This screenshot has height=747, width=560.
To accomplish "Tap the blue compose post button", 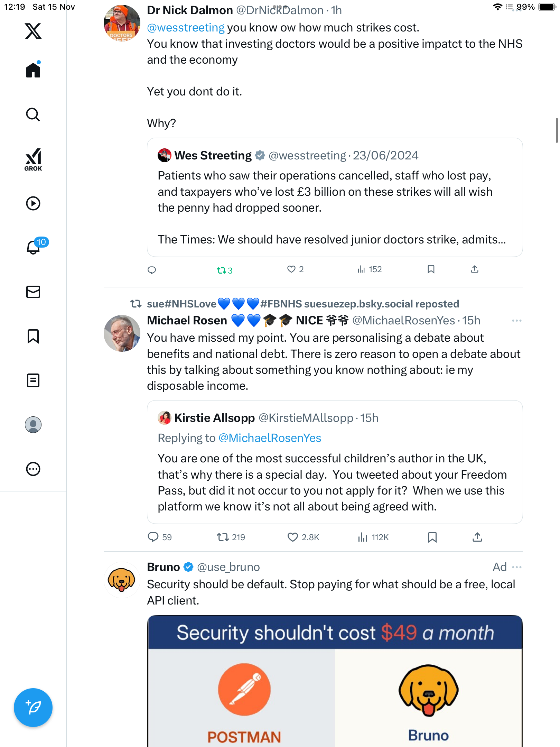I will (x=33, y=708).
